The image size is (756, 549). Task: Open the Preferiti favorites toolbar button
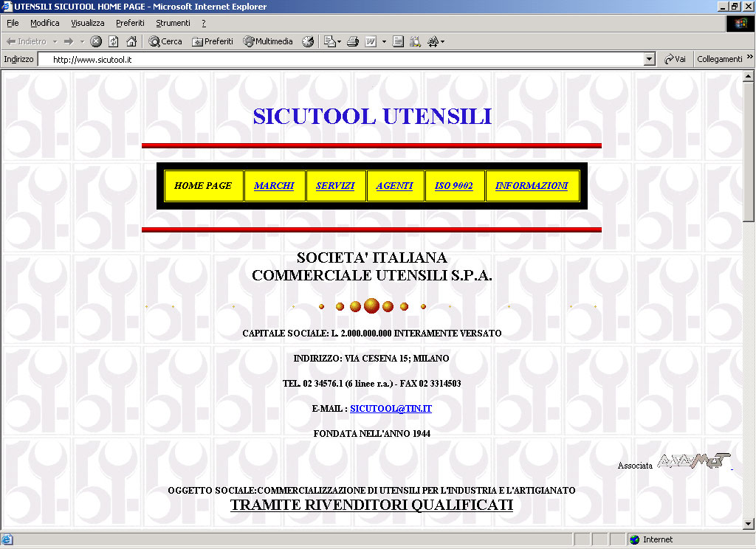tap(213, 41)
